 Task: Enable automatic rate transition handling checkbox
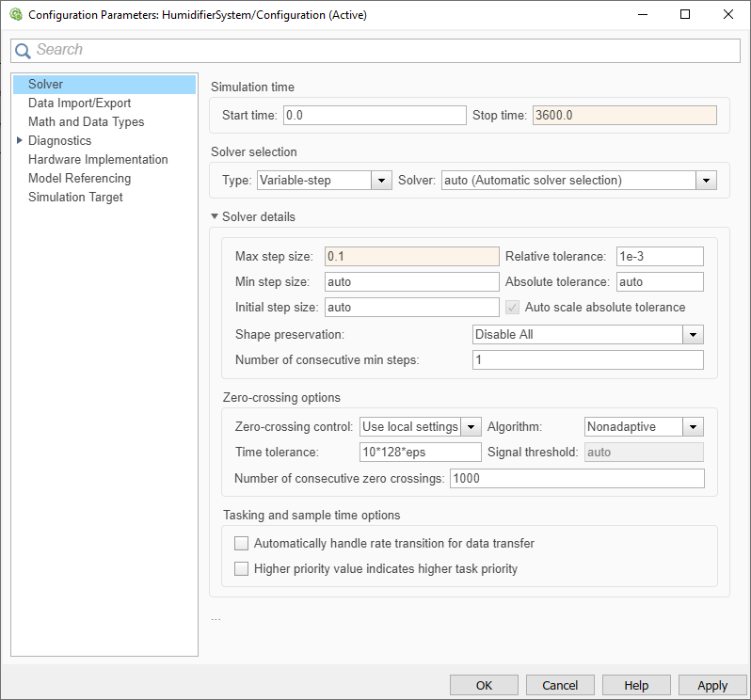click(x=242, y=543)
